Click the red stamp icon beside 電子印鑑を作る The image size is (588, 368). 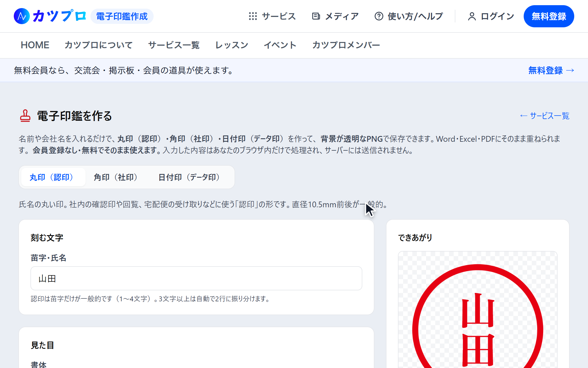(25, 116)
